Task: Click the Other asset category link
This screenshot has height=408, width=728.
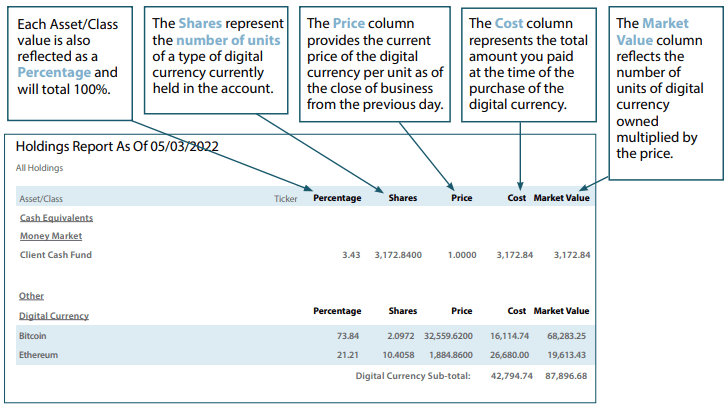Action: [x=31, y=296]
